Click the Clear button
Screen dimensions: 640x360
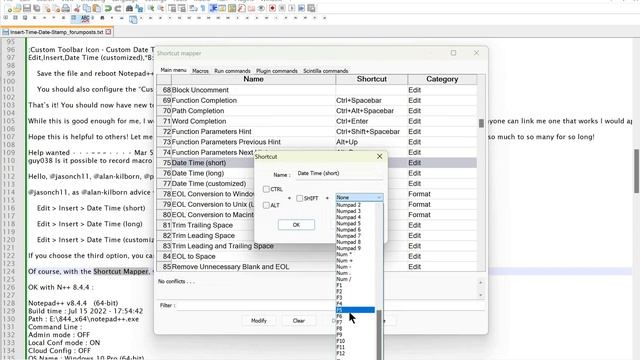pyautogui.click(x=299, y=321)
